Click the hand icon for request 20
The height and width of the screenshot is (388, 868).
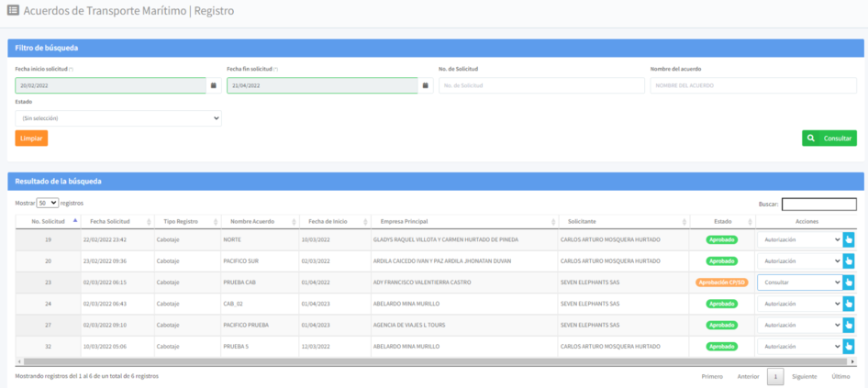click(x=849, y=261)
